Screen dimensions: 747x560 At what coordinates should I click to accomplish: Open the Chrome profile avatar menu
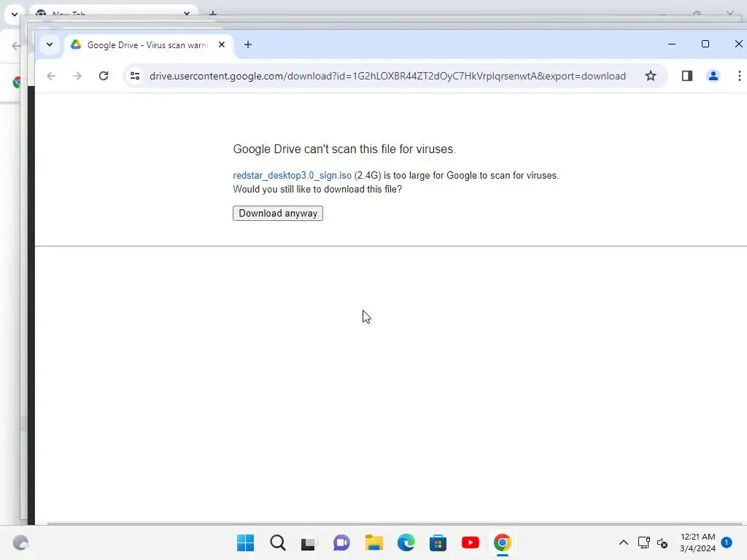point(713,76)
